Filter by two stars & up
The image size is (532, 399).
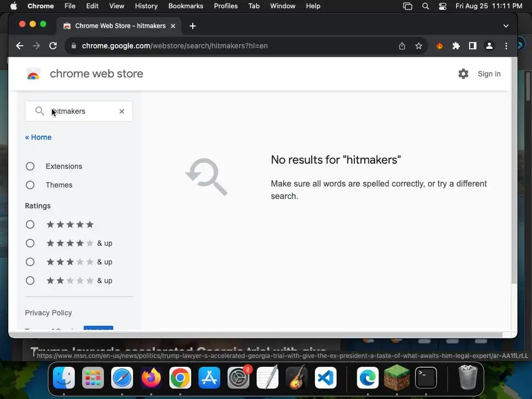pyautogui.click(x=30, y=281)
